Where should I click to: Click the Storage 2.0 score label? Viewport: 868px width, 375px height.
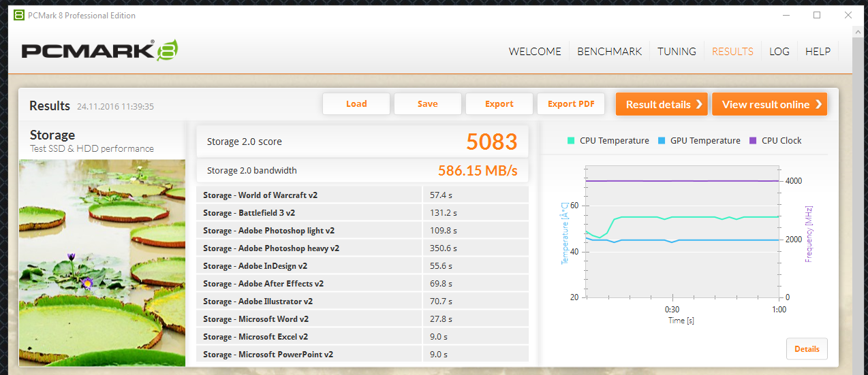tap(244, 142)
